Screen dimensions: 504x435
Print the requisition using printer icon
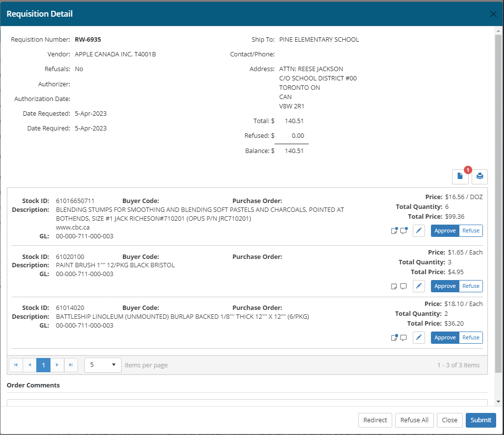479,177
